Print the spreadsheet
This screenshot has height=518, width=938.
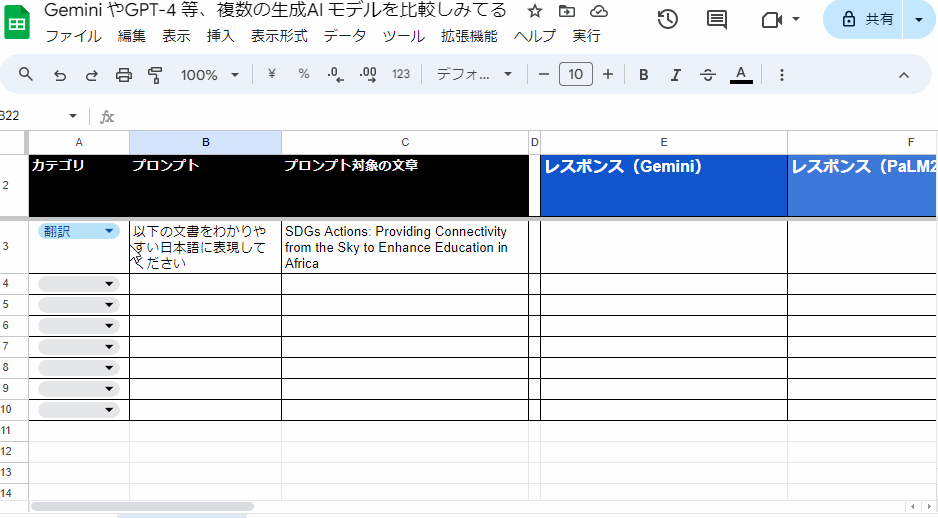pyautogui.click(x=124, y=75)
